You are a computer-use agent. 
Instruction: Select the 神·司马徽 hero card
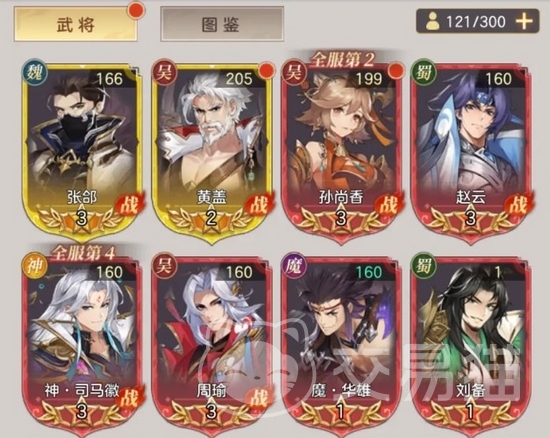pos(82,346)
